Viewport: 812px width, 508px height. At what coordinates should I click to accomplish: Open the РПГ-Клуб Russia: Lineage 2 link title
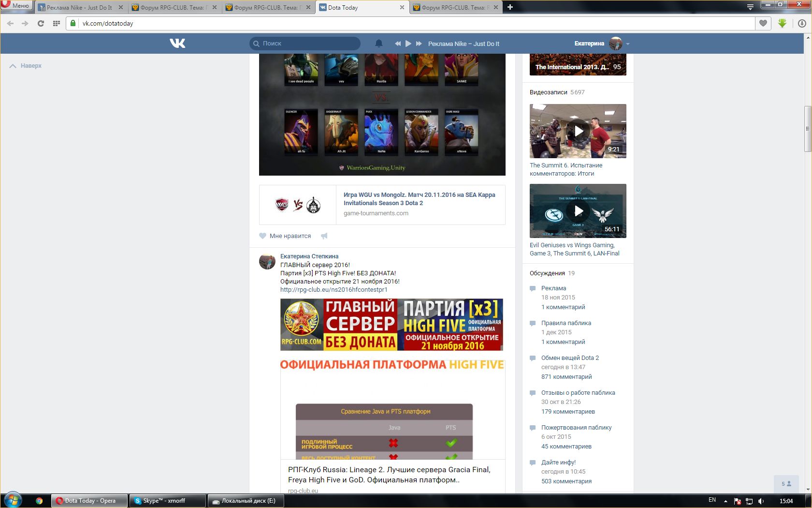(x=390, y=475)
